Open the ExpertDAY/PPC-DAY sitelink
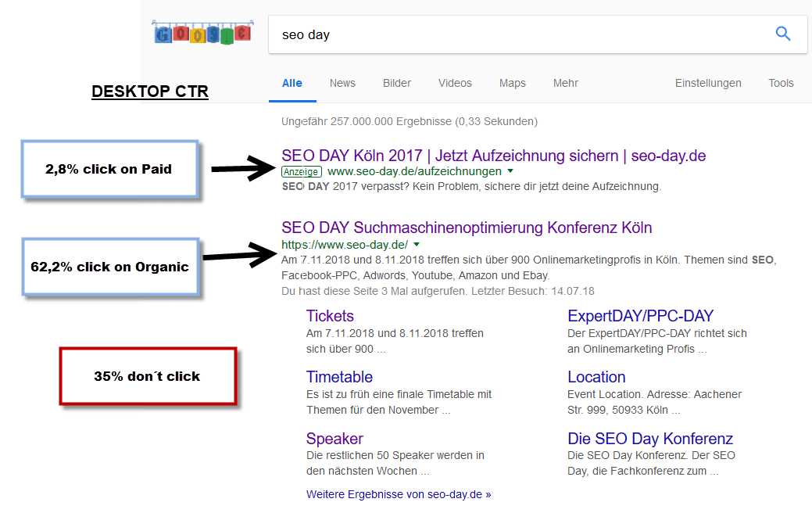The image size is (812, 513). (x=641, y=316)
